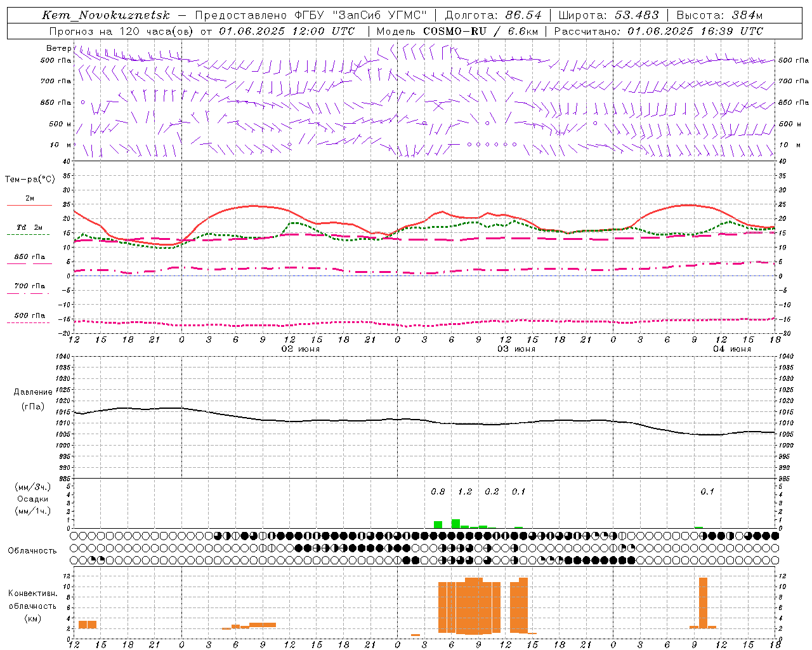Image resolution: width=812 pixels, height=650 pixels.
Task: Click the 1040 value on left pressure axis
Action: click(64, 357)
